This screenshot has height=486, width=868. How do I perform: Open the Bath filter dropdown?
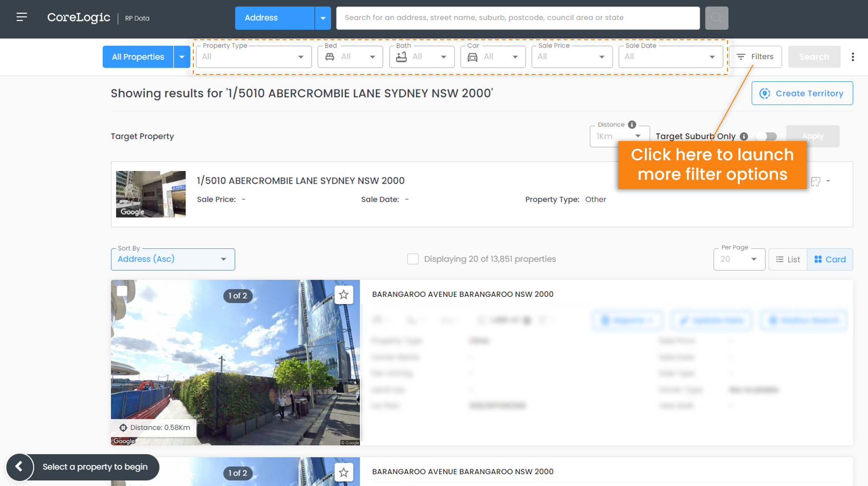pos(422,57)
